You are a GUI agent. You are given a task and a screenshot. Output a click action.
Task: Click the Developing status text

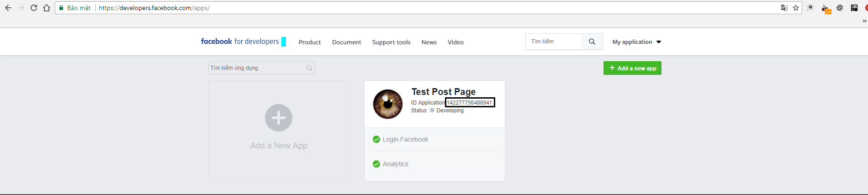point(450,111)
